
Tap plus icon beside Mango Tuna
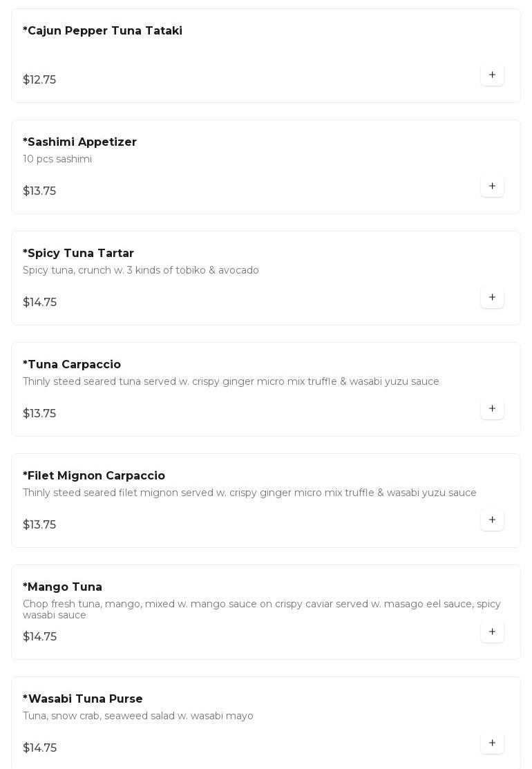pyautogui.click(x=492, y=632)
